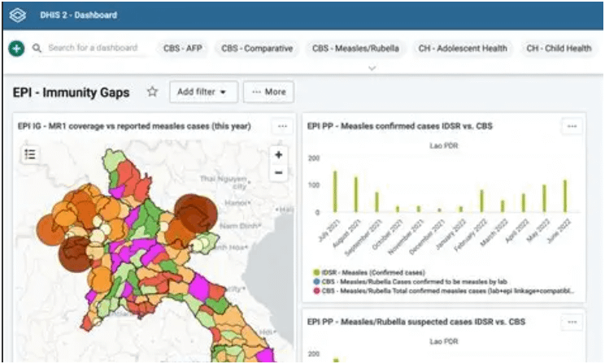605x364 pixels.
Task: Zoom in on the map
Action: point(279,154)
